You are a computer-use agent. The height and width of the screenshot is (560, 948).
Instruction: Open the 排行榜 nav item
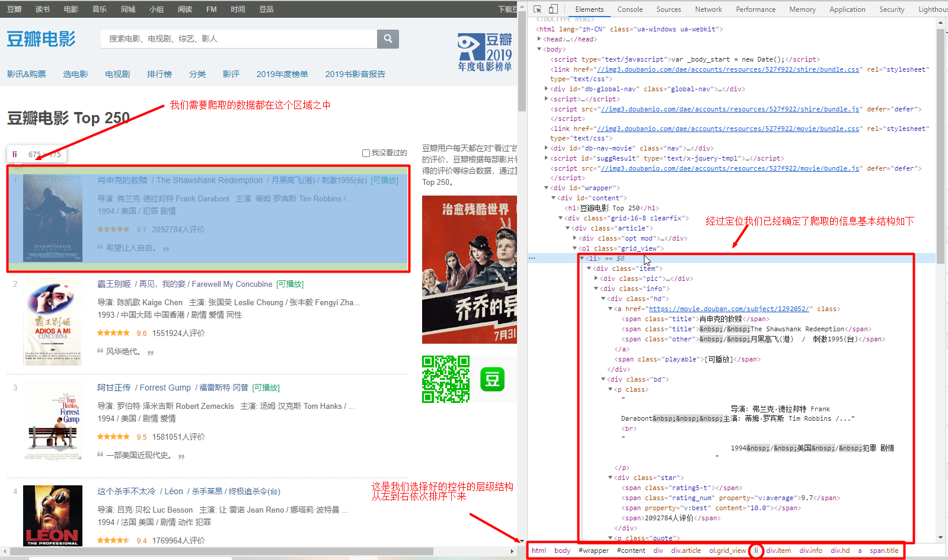(x=159, y=74)
